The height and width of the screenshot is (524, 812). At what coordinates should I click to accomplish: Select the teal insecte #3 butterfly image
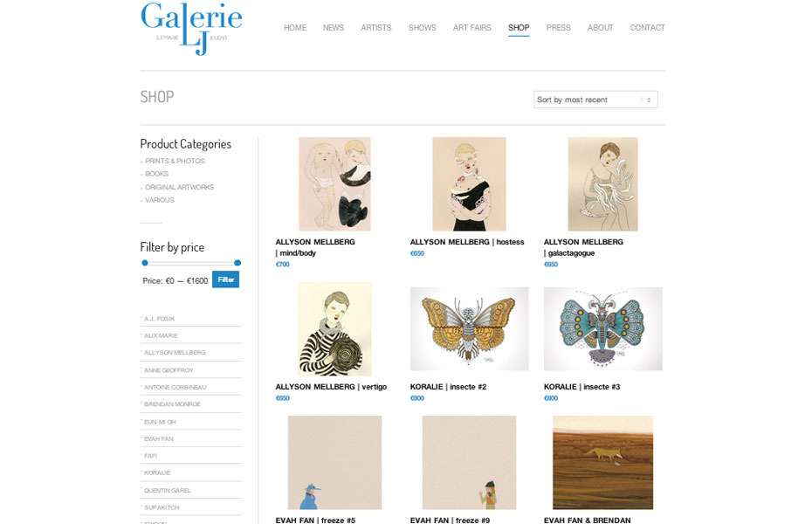pos(602,328)
